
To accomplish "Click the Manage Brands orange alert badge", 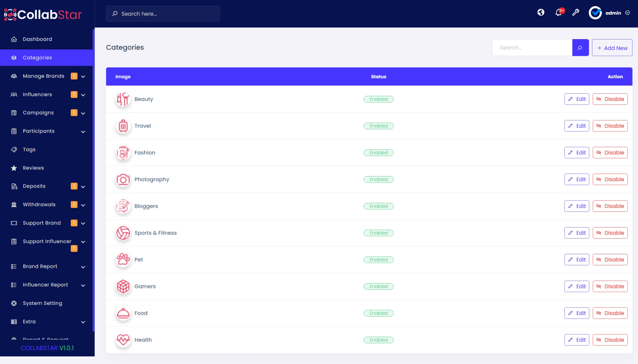I will [x=74, y=76].
